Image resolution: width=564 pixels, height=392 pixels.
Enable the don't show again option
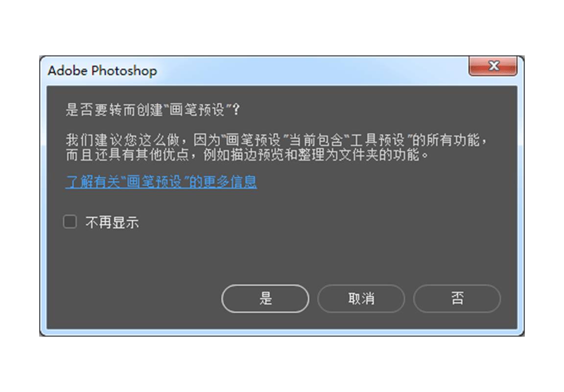point(70,222)
